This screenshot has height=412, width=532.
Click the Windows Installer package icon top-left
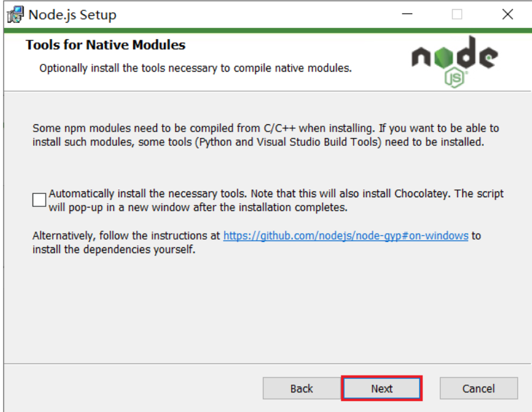[x=14, y=14]
